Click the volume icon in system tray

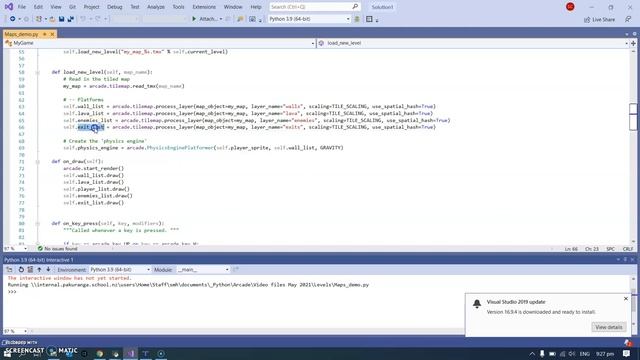[x=572, y=353]
